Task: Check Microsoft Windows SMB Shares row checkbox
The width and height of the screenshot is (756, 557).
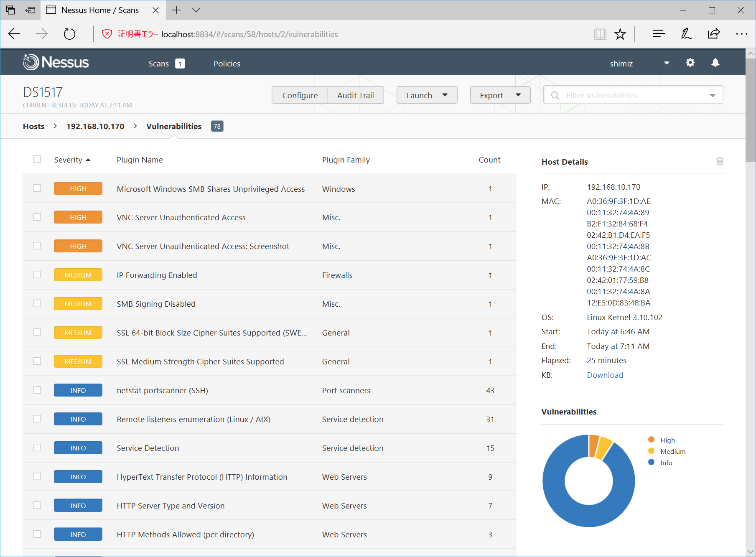Action: click(37, 188)
